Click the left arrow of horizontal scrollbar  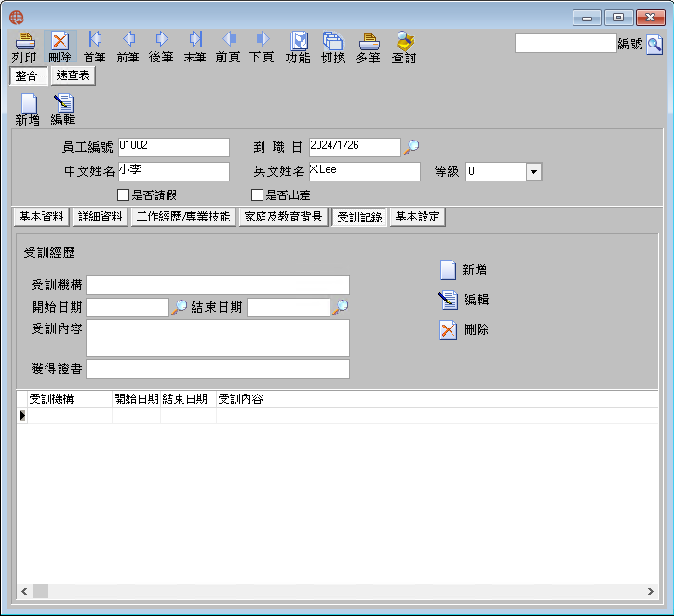24,592
